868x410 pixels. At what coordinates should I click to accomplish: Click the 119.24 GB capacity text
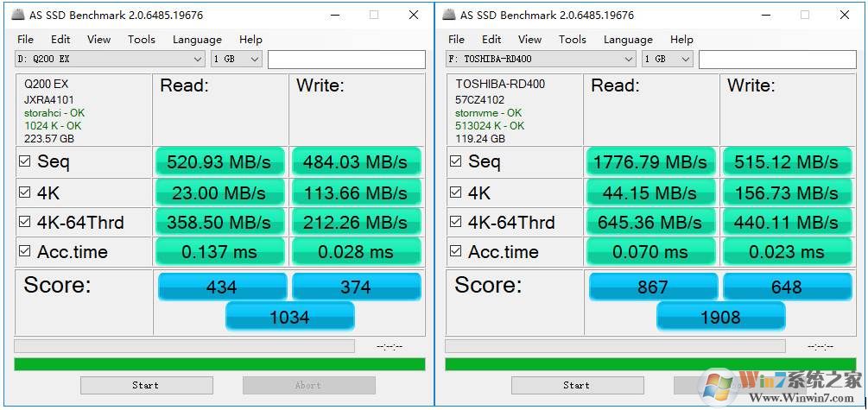coord(480,139)
